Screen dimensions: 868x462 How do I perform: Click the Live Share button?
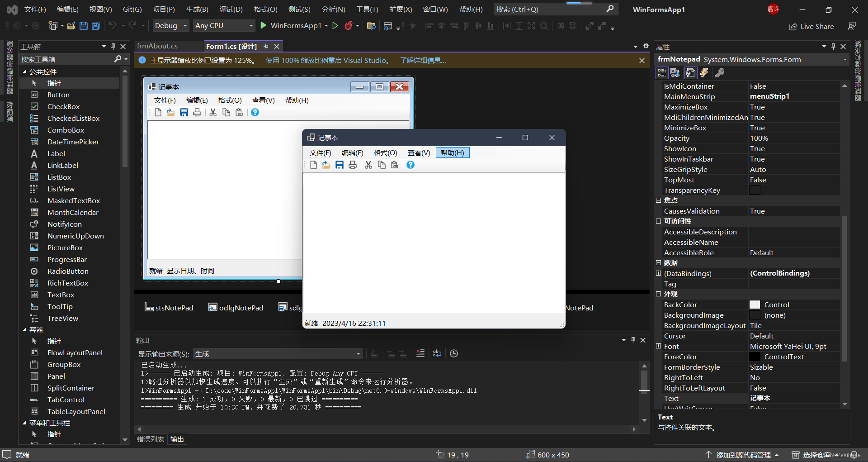[x=811, y=26]
